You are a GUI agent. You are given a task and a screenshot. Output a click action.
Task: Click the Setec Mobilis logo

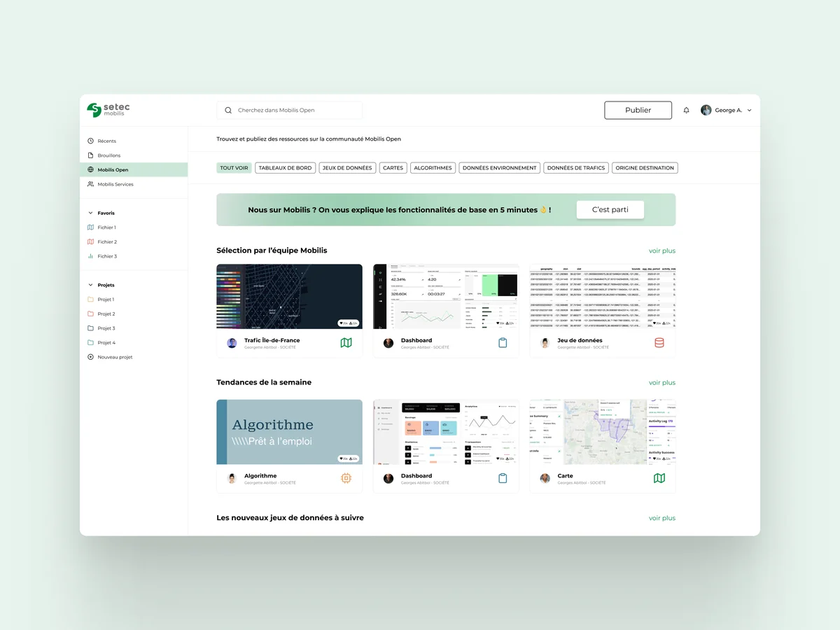point(108,110)
